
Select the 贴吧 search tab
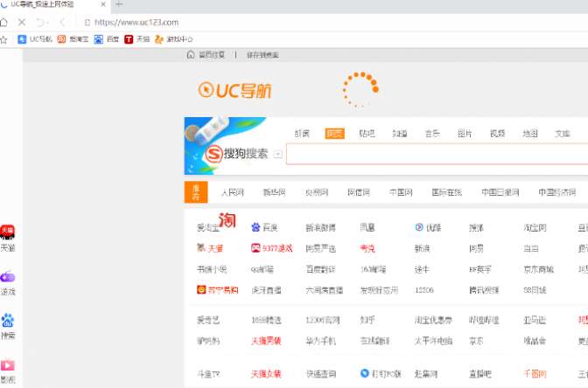pyautogui.click(x=367, y=134)
